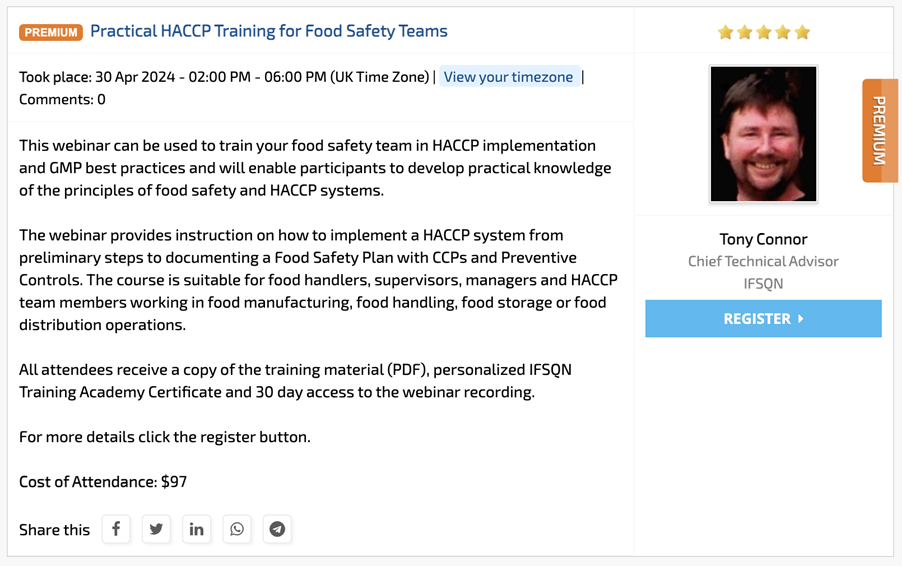Click the third rating star
This screenshot has width=902, height=566.
coord(763,32)
